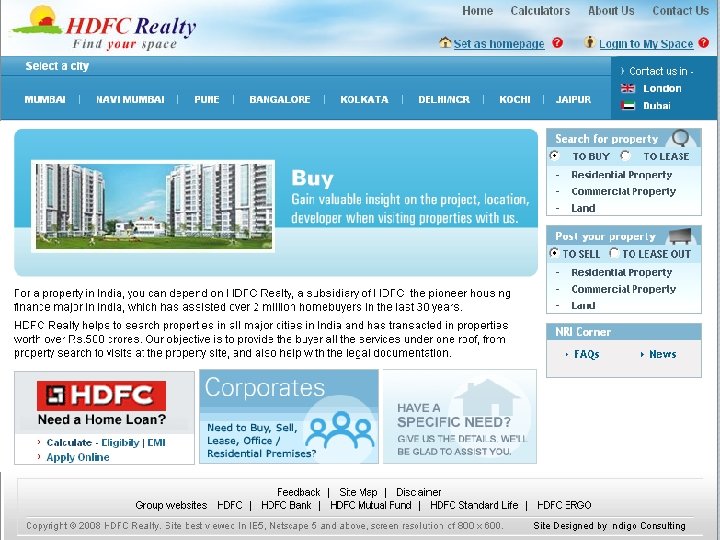Choose MUMBAI in the city bar
720x540 pixels.
point(45,99)
